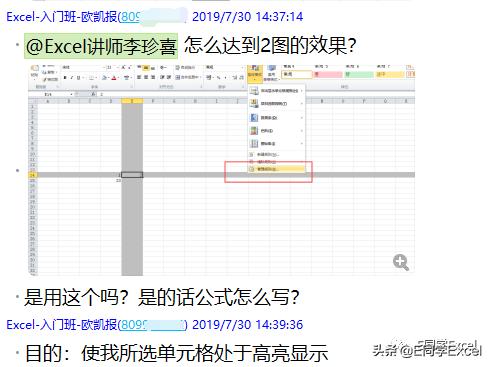Click the Underline icon in Excel ribbon

[79, 77]
